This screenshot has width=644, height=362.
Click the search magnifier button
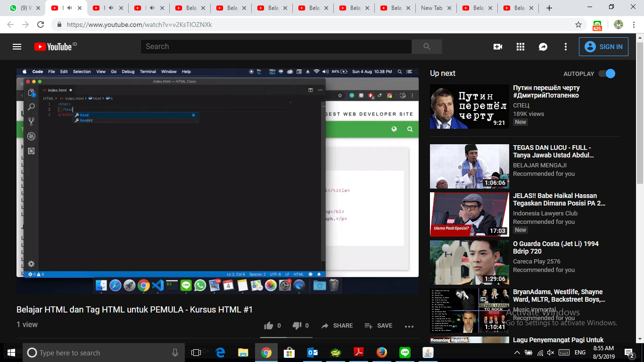pos(427,47)
